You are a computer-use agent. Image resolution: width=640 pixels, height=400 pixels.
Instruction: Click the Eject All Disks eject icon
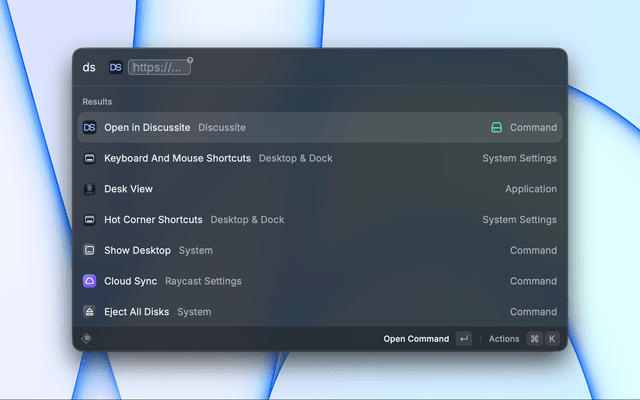pos(89,312)
